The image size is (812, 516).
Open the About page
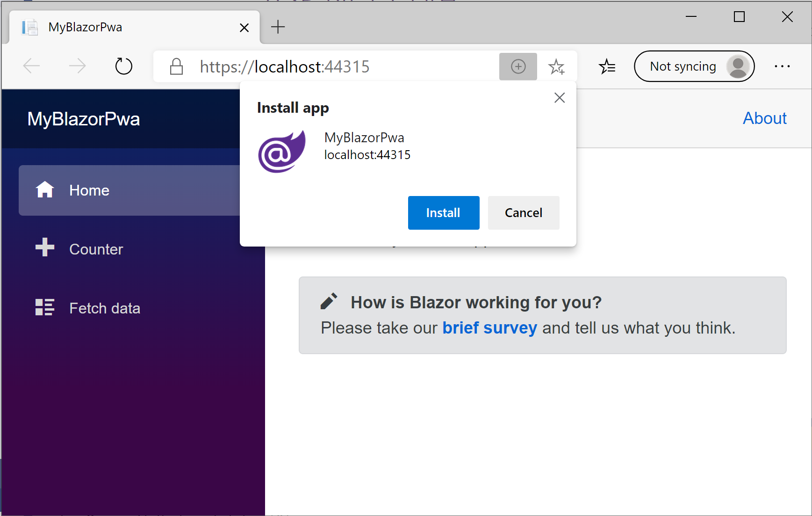pyautogui.click(x=764, y=118)
